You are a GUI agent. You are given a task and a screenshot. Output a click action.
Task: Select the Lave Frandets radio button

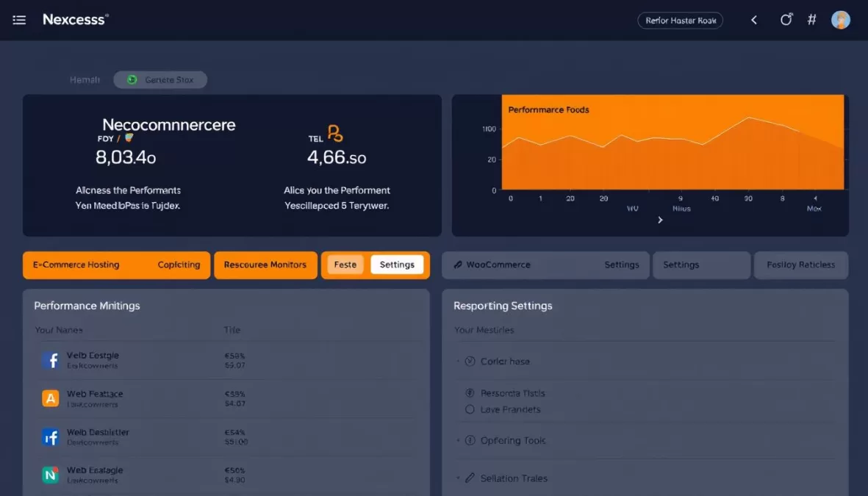coord(470,409)
